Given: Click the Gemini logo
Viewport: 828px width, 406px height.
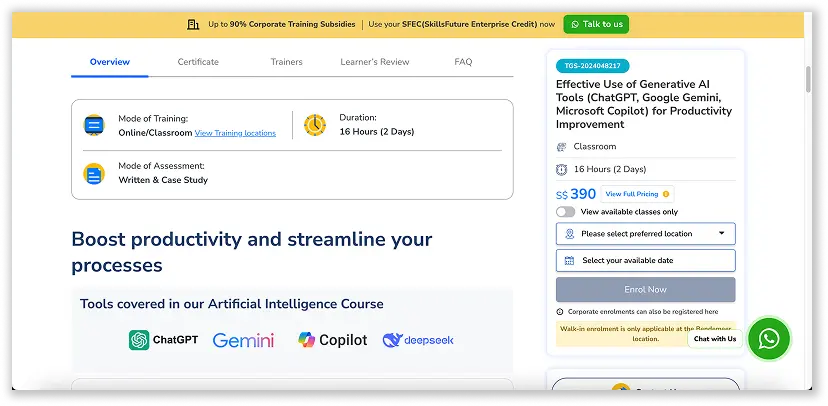Looking at the screenshot, I should (x=243, y=341).
